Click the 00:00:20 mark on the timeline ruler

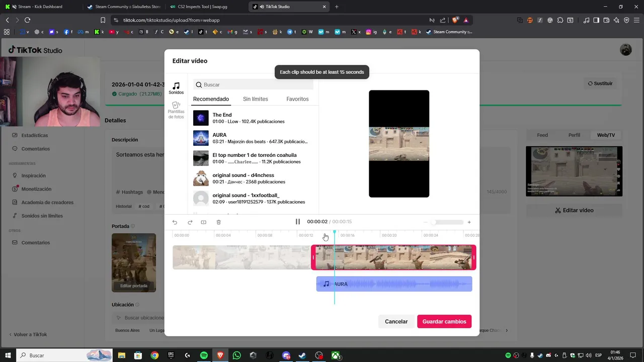tap(389, 235)
